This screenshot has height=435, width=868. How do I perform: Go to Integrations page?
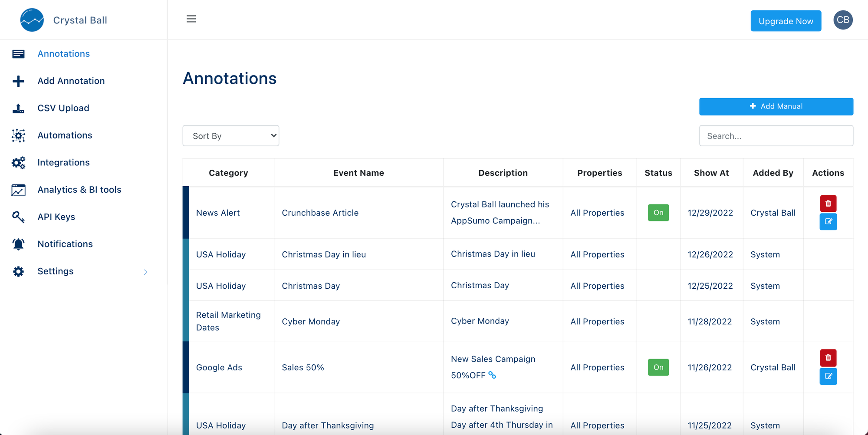pyautogui.click(x=63, y=162)
